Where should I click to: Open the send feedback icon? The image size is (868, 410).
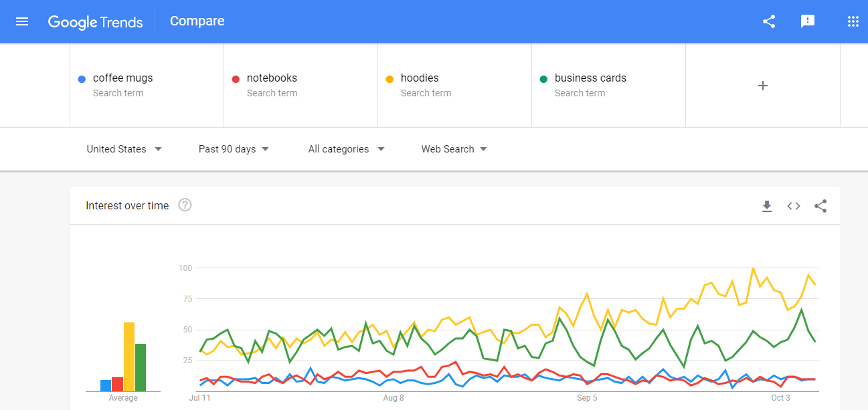(808, 21)
